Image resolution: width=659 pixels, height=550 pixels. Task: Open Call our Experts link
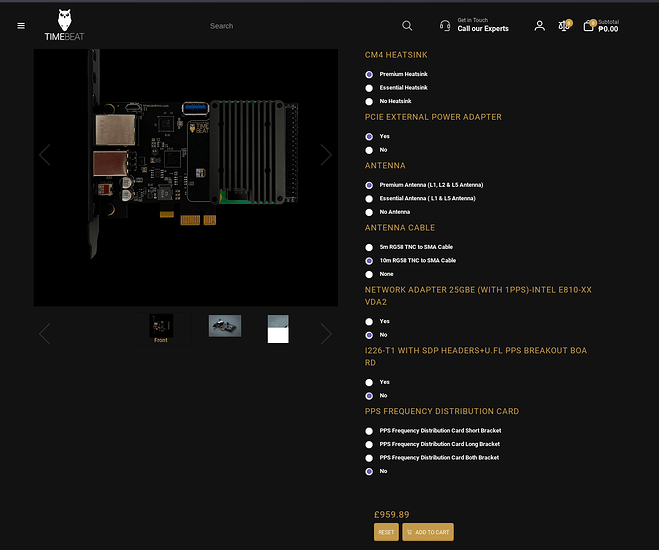click(x=483, y=29)
